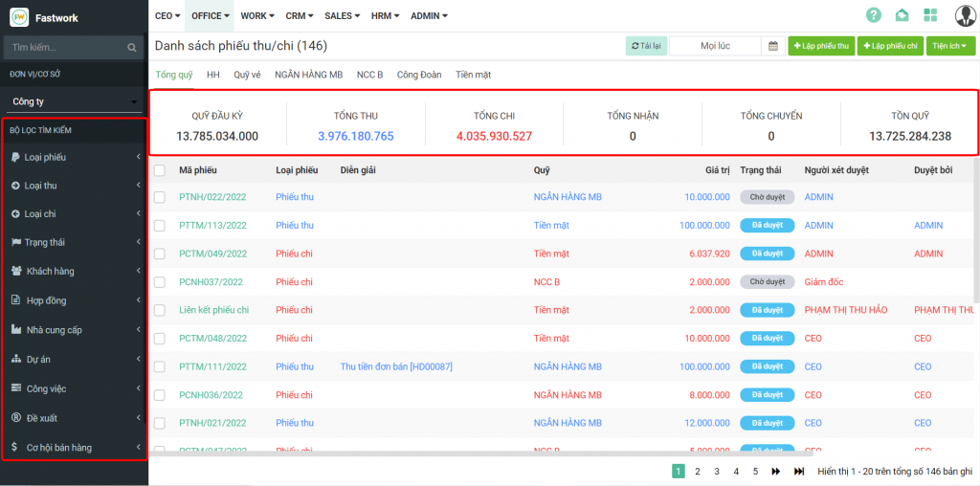Viewport: 980px width, 486px height.
Task: Open voucher PTTM/113/2022 link
Action: click(212, 226)
